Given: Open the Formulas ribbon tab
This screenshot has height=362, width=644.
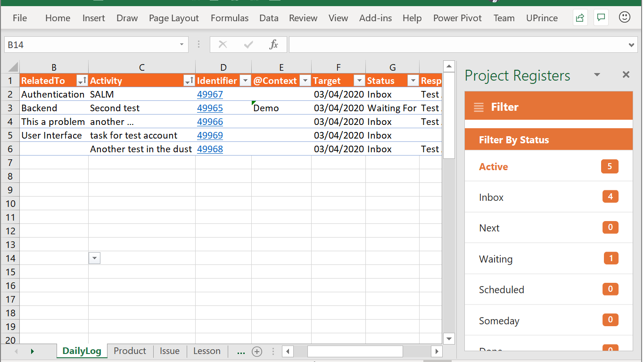Looking at the screenshot, I should [230, 18].
